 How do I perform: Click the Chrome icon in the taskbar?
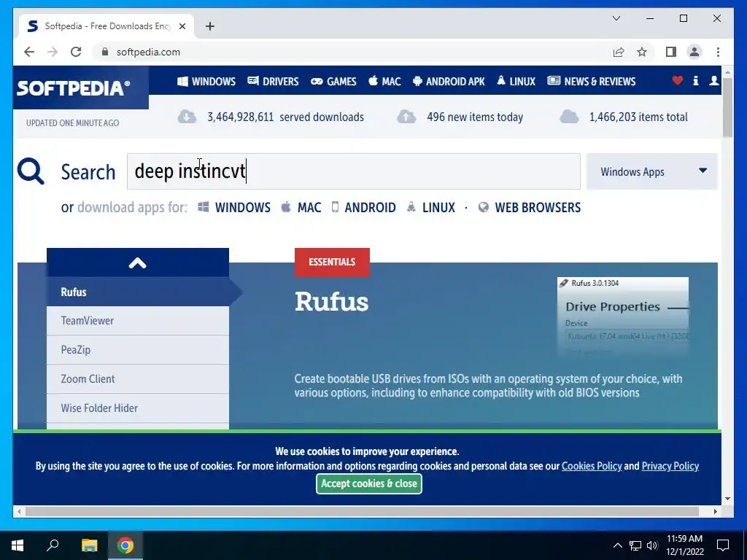(x=125, y=545)
